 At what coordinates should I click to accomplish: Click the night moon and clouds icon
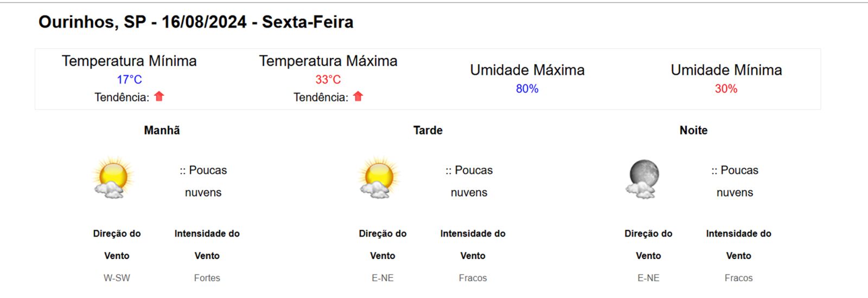coord(644,179)
